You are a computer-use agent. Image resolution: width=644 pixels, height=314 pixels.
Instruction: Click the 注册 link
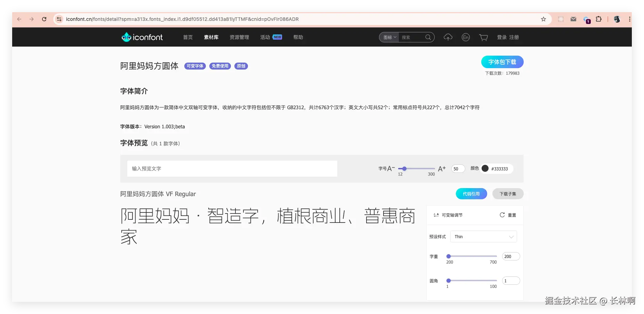point(514,37)
